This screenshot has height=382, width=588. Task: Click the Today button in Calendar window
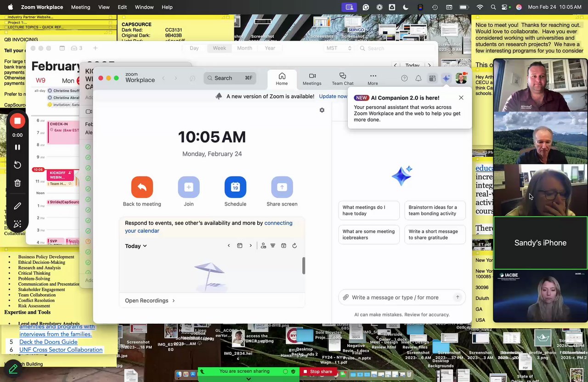(412, 66)
